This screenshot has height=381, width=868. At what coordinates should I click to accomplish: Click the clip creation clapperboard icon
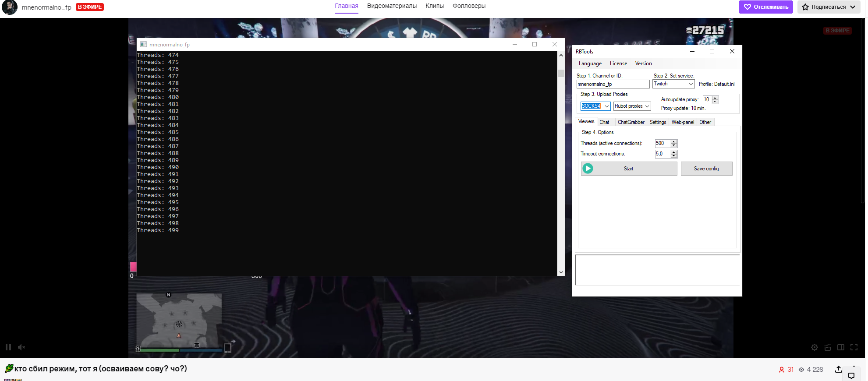(x=827, y=347)
